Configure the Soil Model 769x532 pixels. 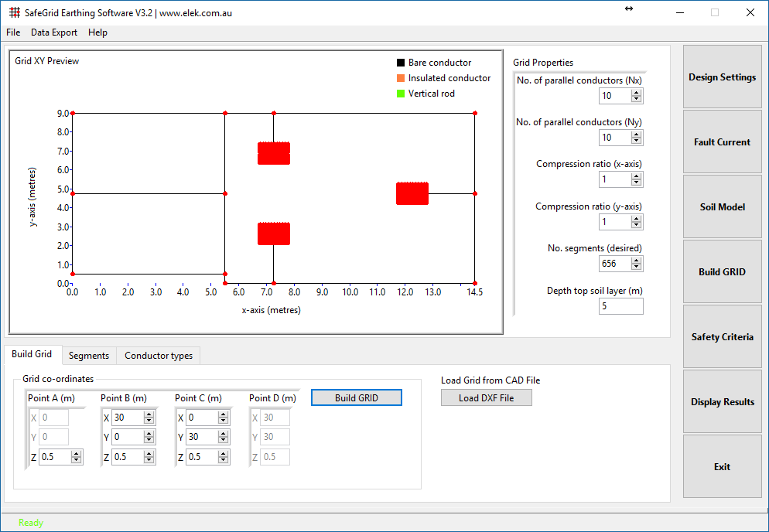click(722, 206)
